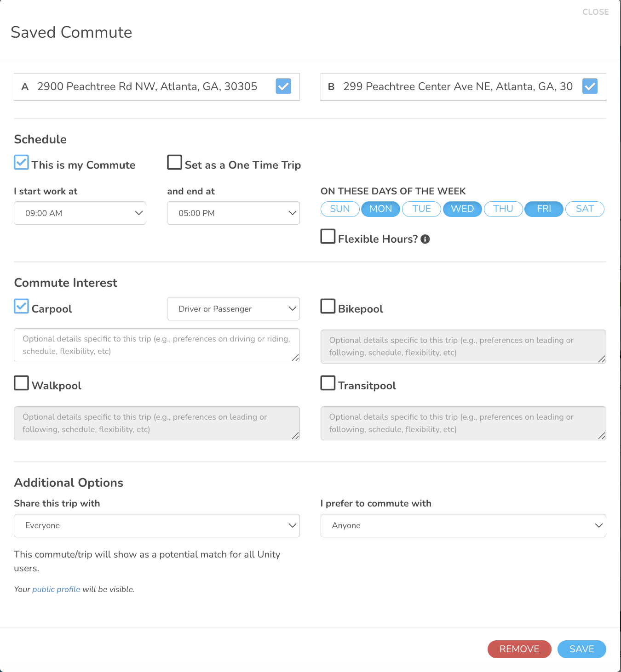Deselect the WED day pill
Image resolution: width=621 pixels, height=672 pixels.
pos(462,209)
